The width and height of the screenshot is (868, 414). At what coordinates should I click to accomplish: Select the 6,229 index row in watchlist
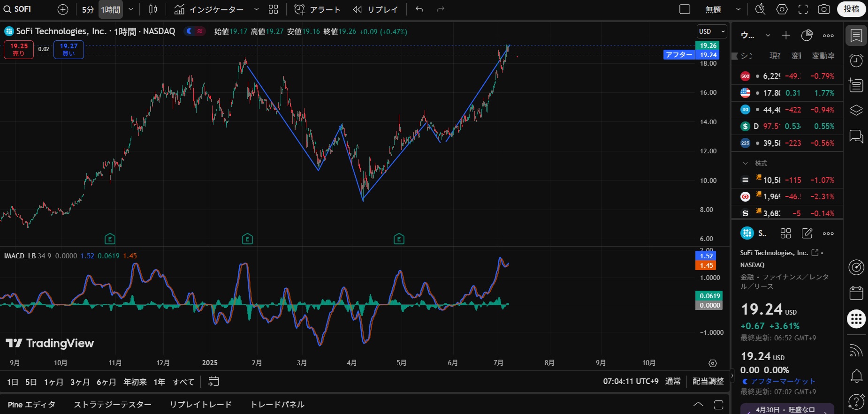tap(787, 76)
